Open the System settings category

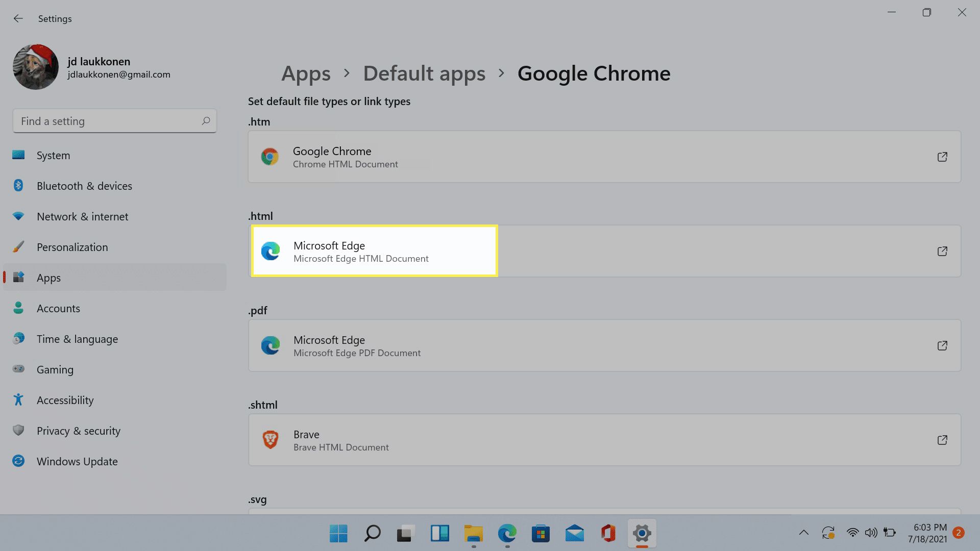click(x=115, y=155)
